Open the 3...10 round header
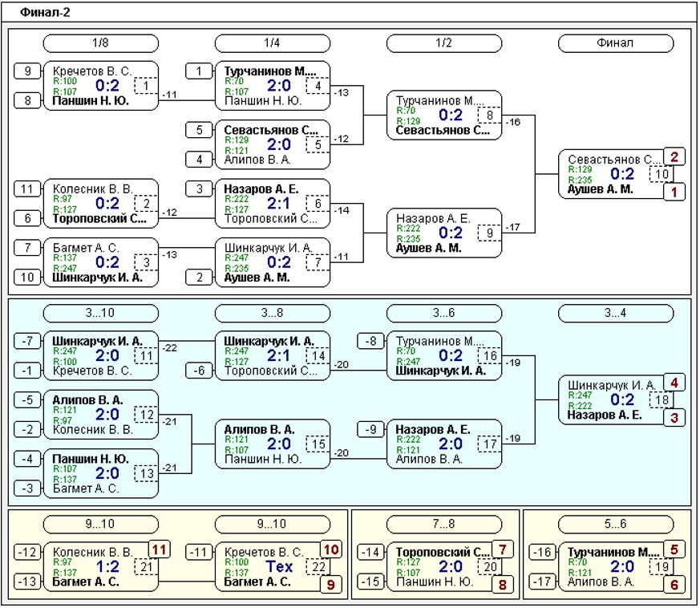The width and height of the screenshot is (700, 608). click(x=100, y=313)
